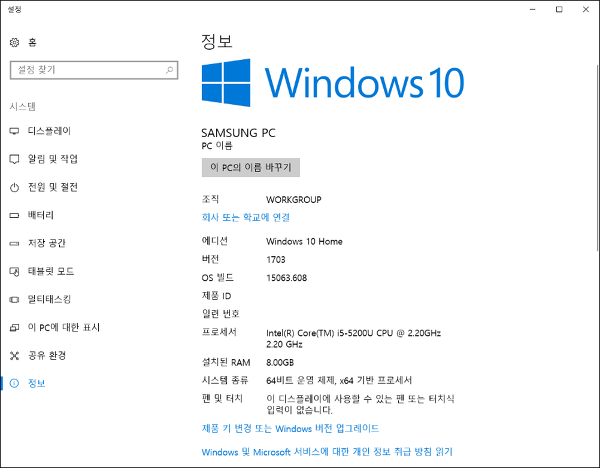Click the Battery (배터리) icon
The image size is (600, 468).
click(14, 215)
